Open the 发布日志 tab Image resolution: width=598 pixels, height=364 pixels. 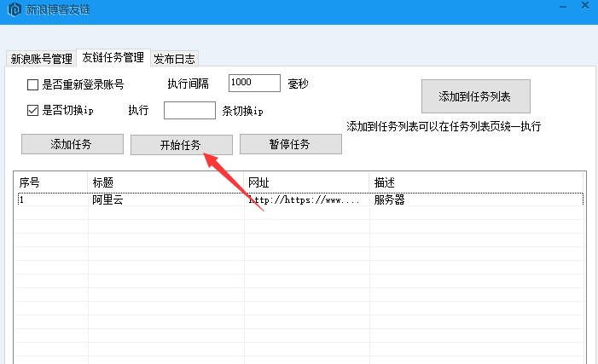[174, 59]
